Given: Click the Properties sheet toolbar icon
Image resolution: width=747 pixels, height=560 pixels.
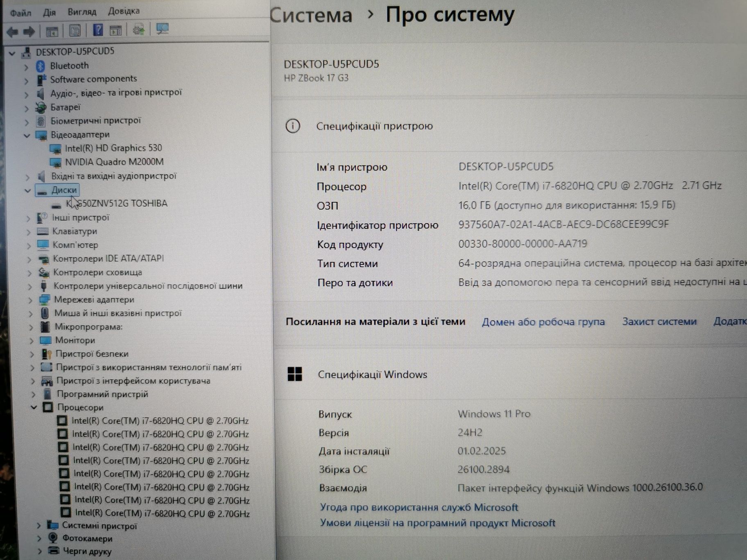Looking at the screenshot, I should pyautogui.click(x=75, y=31).
